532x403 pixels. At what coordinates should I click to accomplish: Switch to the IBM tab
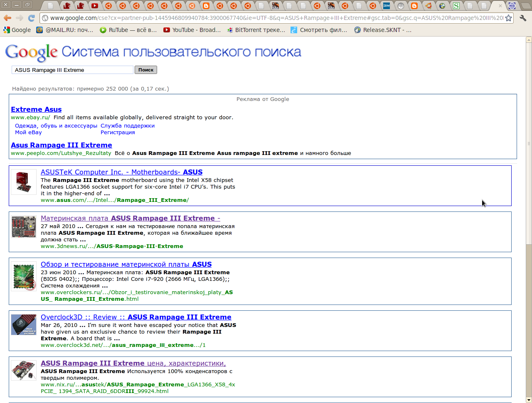point(387,6)
